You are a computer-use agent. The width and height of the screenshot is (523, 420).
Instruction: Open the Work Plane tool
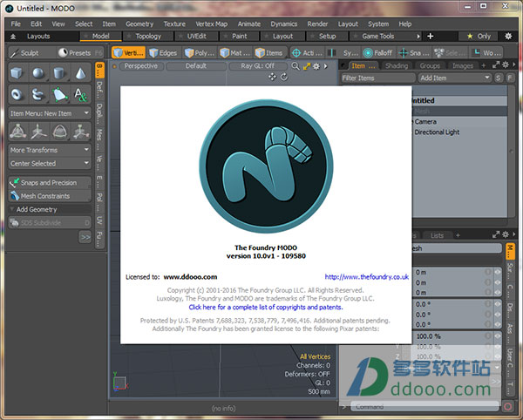click(487, 52)
